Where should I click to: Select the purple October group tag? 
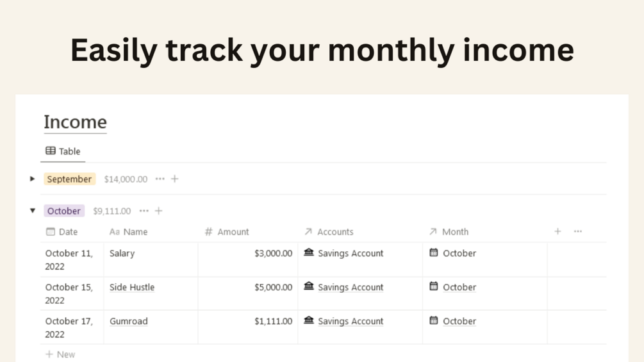coord(64,211)
